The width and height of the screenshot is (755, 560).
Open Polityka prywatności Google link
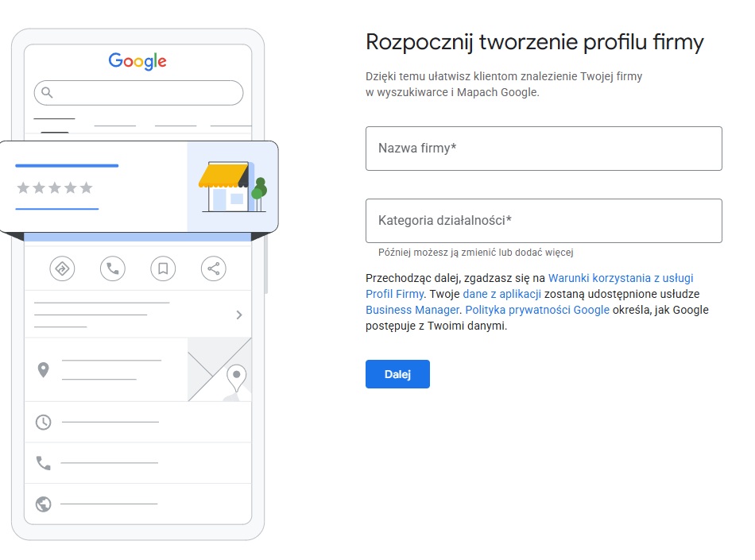click(x=537, y=310)
